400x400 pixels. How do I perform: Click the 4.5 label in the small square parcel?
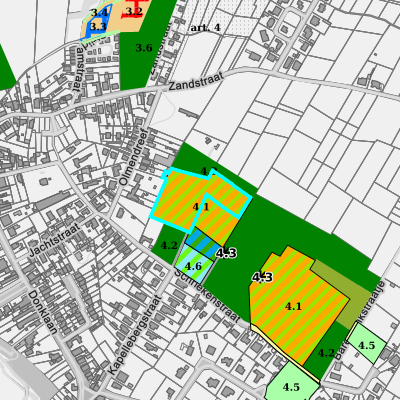click(x=367, y=346)
